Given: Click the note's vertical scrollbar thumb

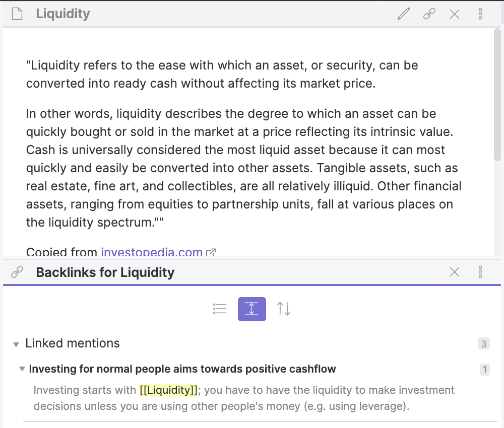Looking at the screenshot, I should (497, 95).
